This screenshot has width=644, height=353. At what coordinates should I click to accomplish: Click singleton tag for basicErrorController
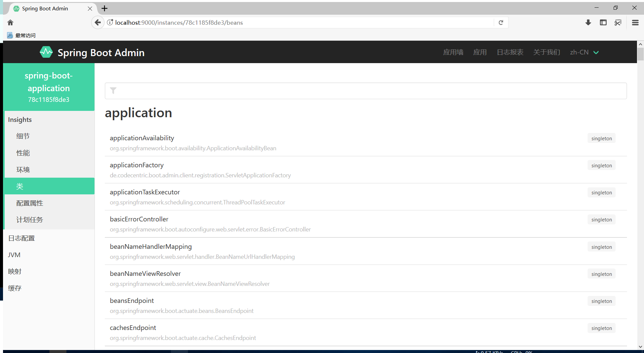click(x=602, y=219)
